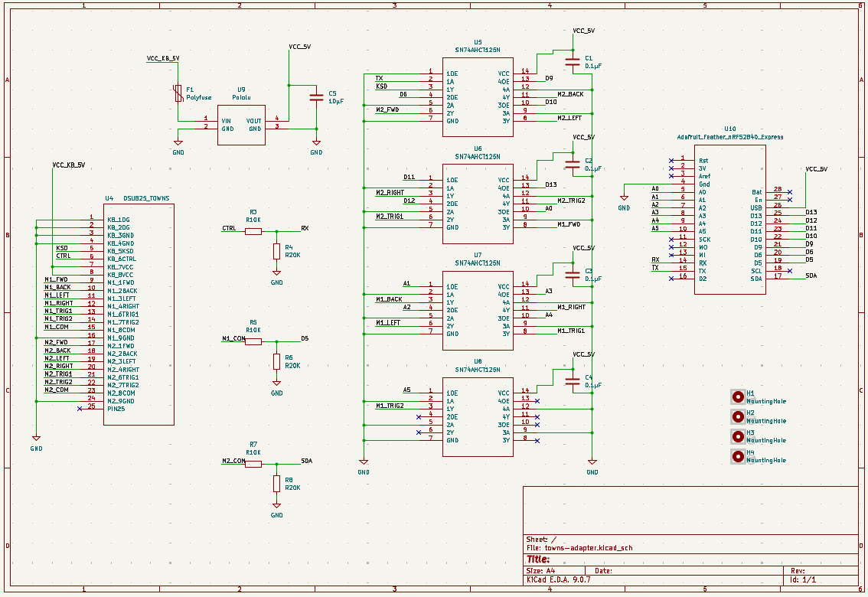
Task: Click the U5 SN74AHCT125N chip body
Action: (477, 97)
